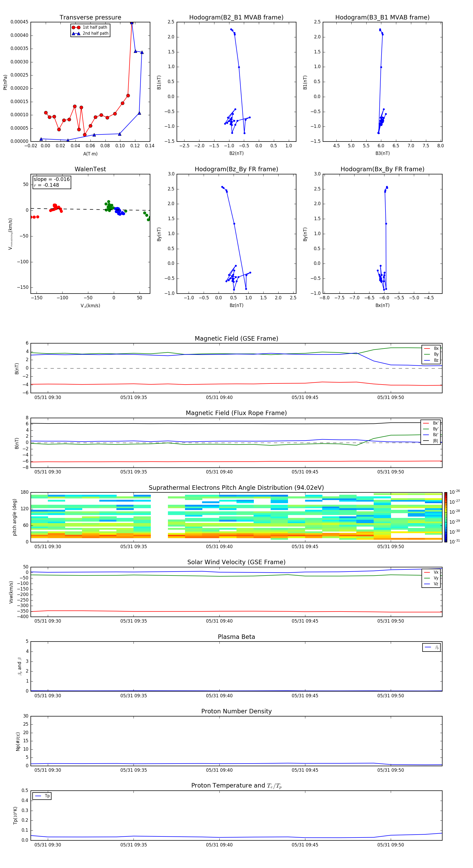
Task: Click the 'Bx' legend entry in GSE field plot
Action: pos(431,349)
